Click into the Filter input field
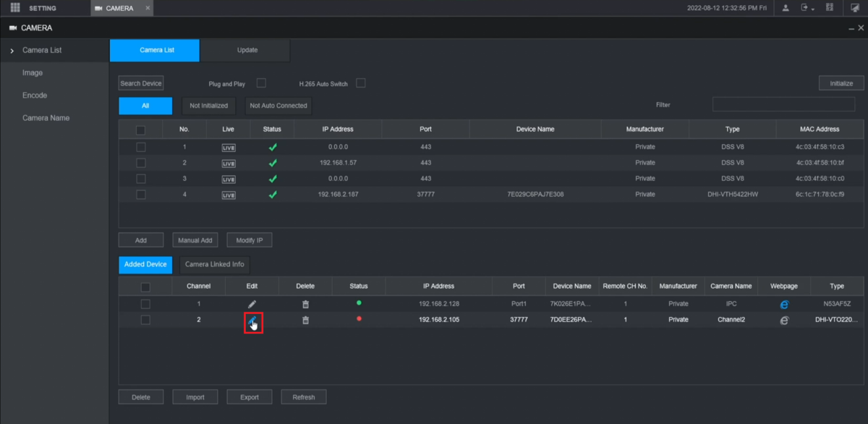 click(783, 105)
